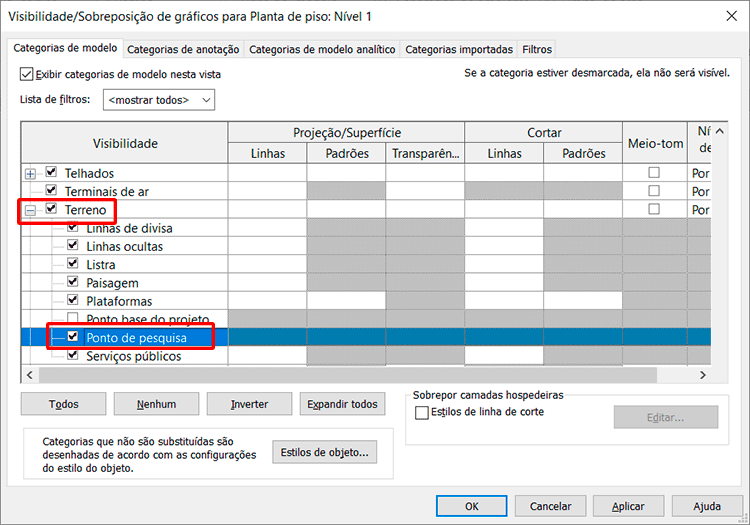
Task: Select the Linhas ocultas row
Action: pyautogui.click(x=125, y=246)
